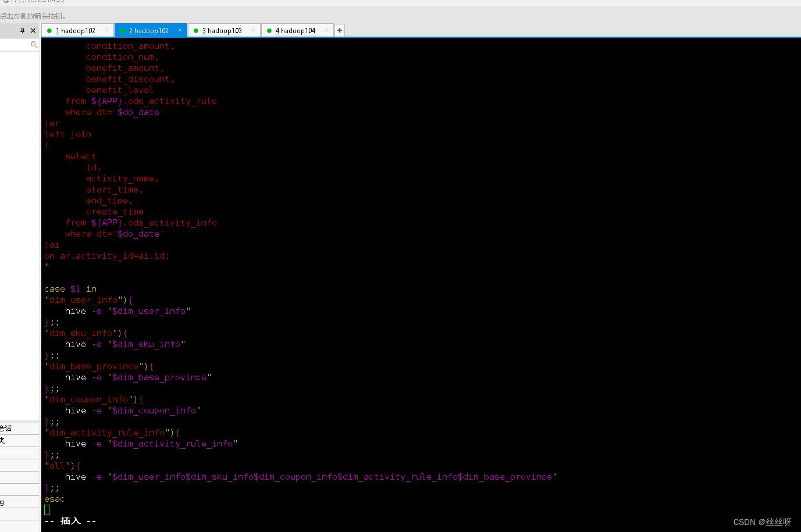Close the 4 hadoop104 tab

click(326, 30)
